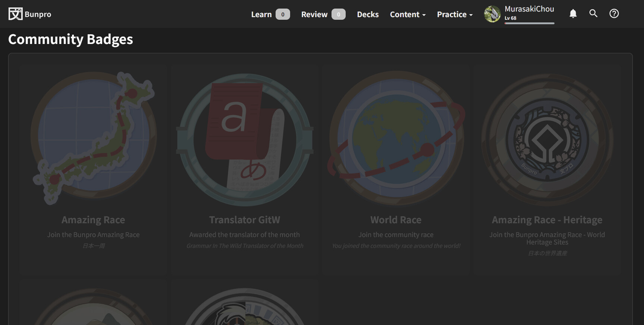Click the MurasakiChou profile avatar
Image resolution: width=644 pixels, height=325 pixels.
pyautogui.click(x=492, y=14)
